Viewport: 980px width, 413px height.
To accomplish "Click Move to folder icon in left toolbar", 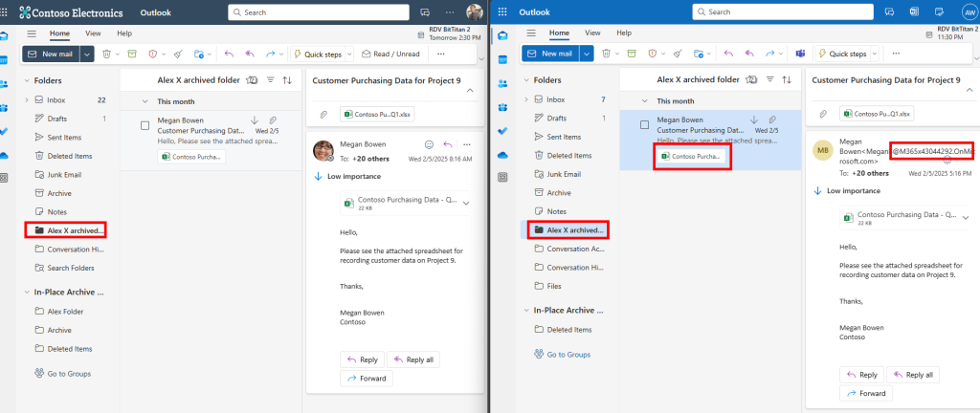I will point(199,54).
